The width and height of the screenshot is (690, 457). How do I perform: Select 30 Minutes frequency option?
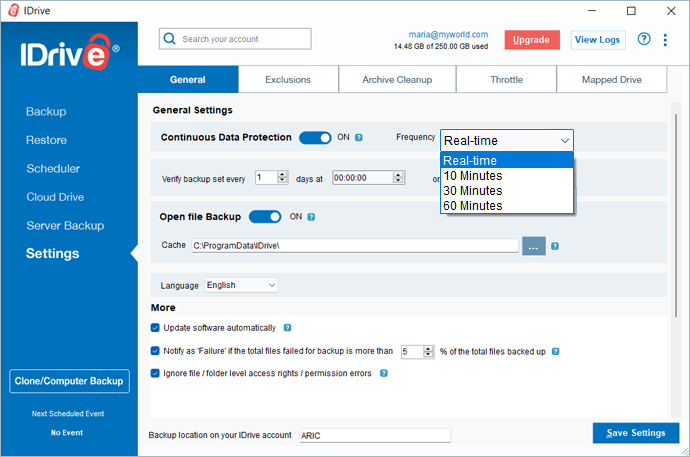(507, 190)
